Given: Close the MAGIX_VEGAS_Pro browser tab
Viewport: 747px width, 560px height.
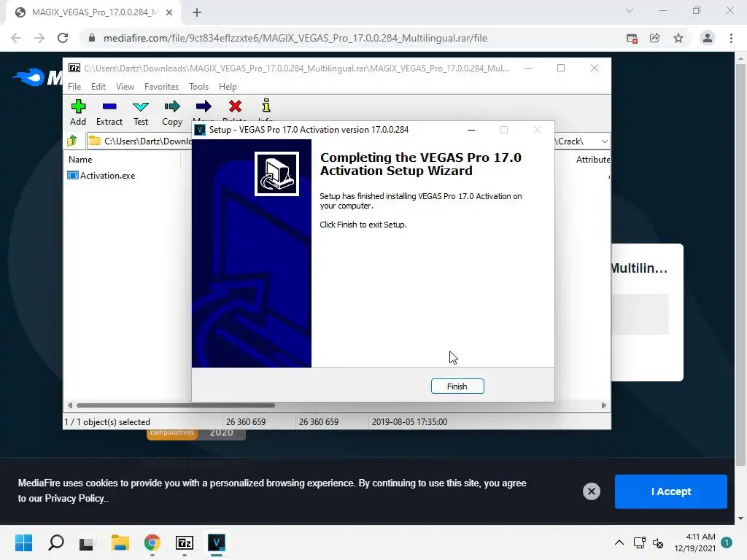Looking at the screenshot, I should 169,12.
